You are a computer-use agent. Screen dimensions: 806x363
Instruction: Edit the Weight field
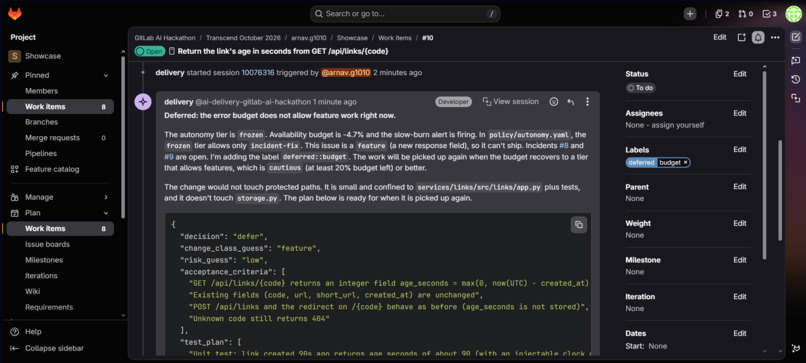pos(740,223)
